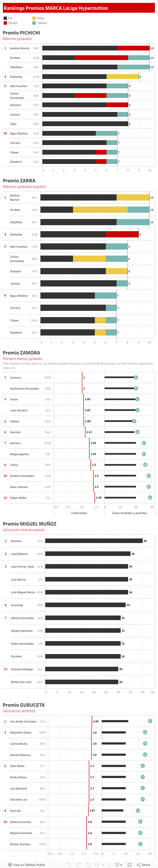
Task: Click the redo arrow icon
Action: [x=79, y=865]
